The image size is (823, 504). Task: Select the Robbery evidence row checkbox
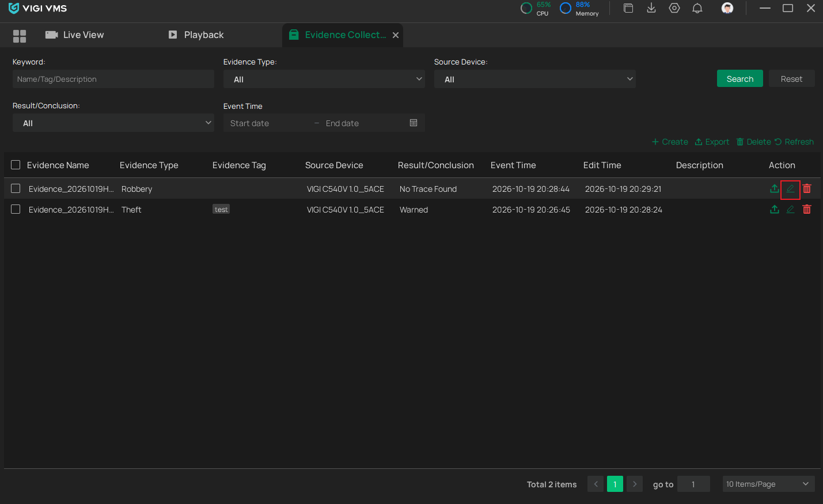tap(16, 188)
